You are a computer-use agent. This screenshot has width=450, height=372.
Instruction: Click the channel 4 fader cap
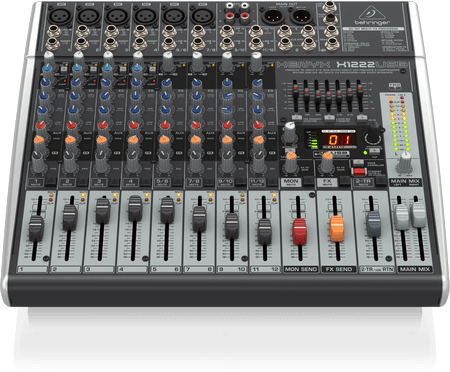tap(135, 207)
